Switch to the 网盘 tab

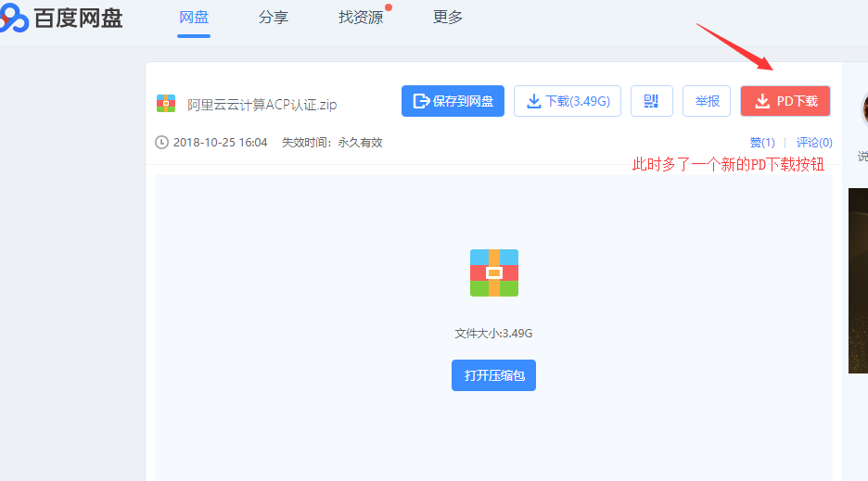(x=194, y=18)
